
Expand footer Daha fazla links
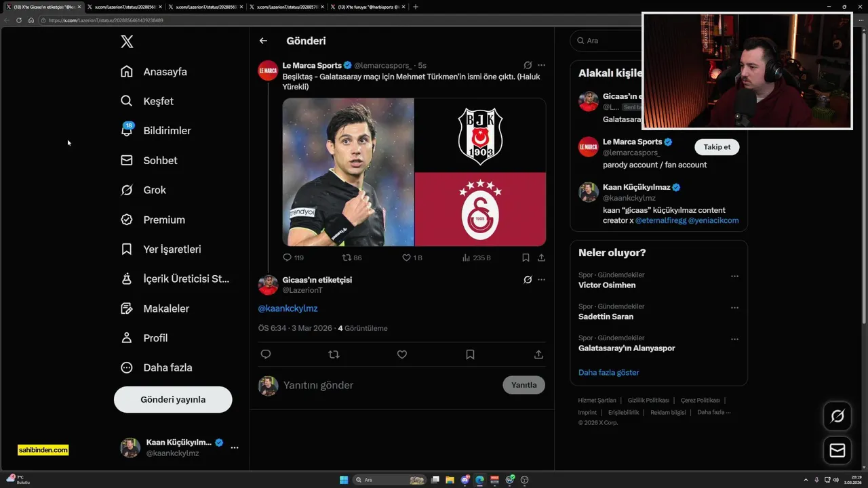pos(714,412)
